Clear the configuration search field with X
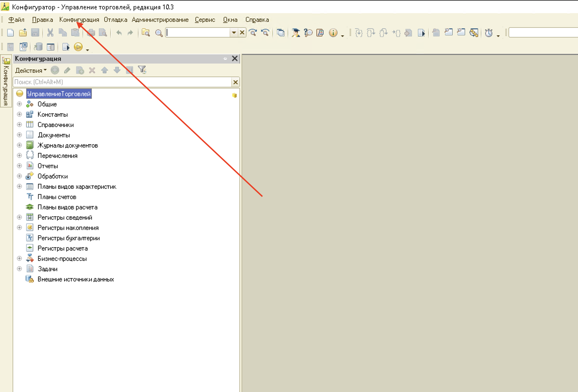The image size is (578, 392). (235, 82)
